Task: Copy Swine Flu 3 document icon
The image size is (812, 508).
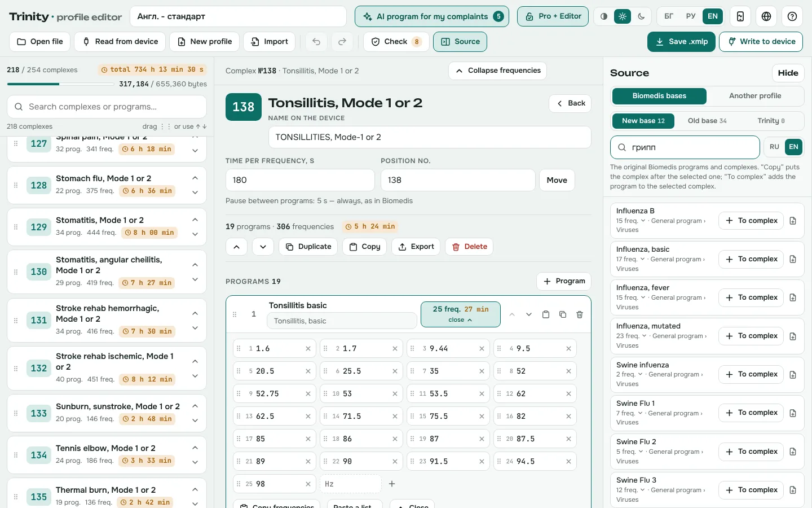Action: [x=793, y=490]
